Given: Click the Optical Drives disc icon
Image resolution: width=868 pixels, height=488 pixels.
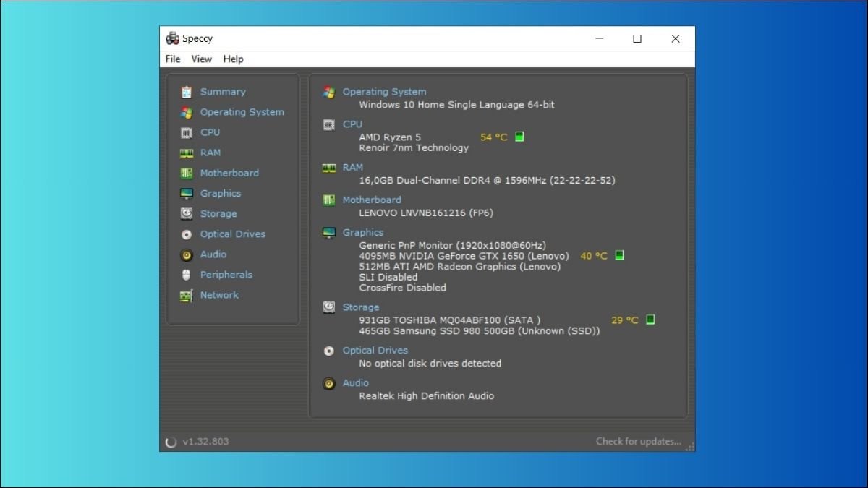Looking at the screenshot, I should pyautogui.click(x=187, y=234).
